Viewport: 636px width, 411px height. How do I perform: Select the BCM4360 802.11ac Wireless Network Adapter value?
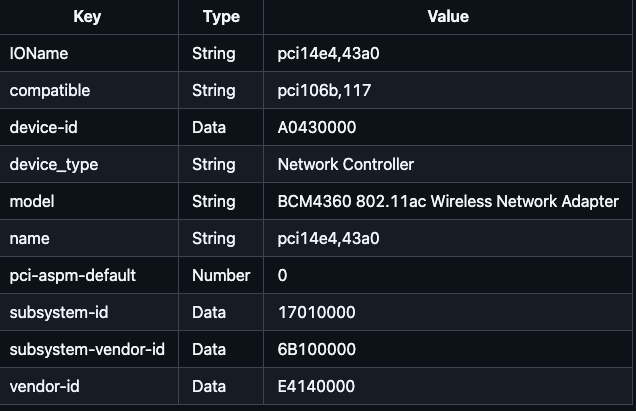(x=447, y=202)
